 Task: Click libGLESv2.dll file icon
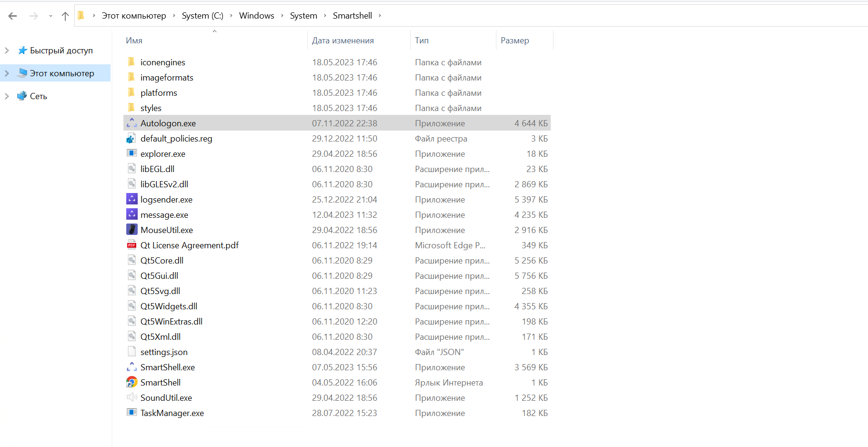131,184
